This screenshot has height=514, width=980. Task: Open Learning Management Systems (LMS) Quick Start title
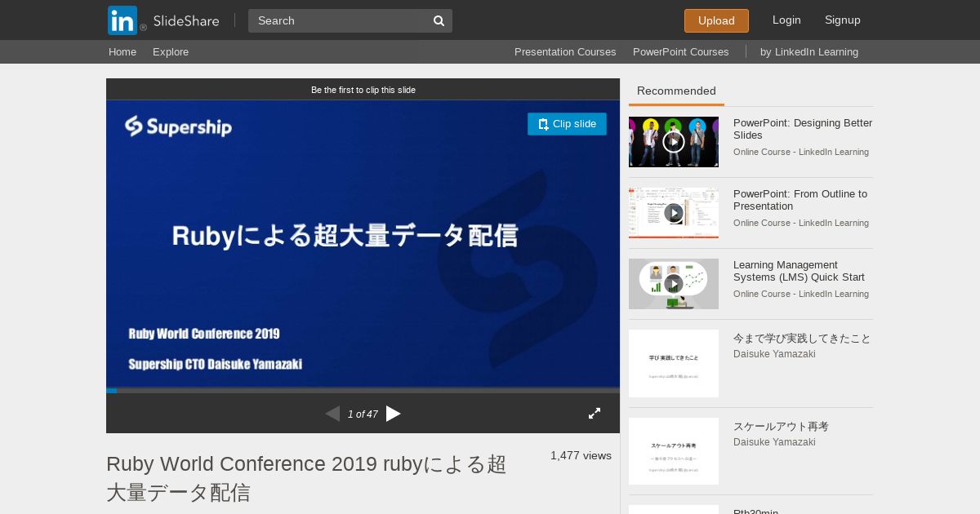(x=799, y=271)
